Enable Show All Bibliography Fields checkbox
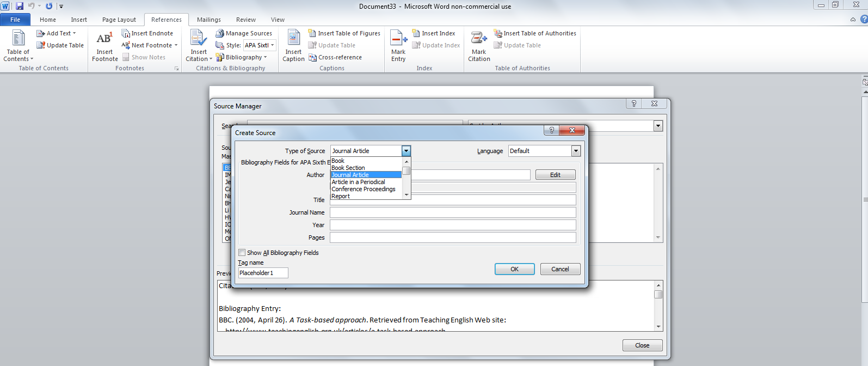This screenshot has height=366, width=868. [242, 253]
